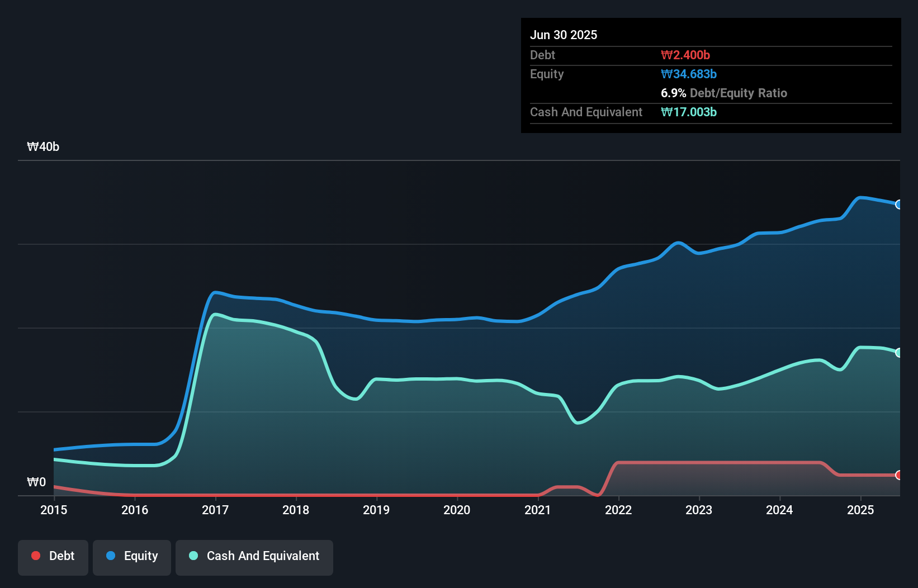Click the blue Equity legend dot
This screenshot has width=918, height=588.
coord(111,556)
